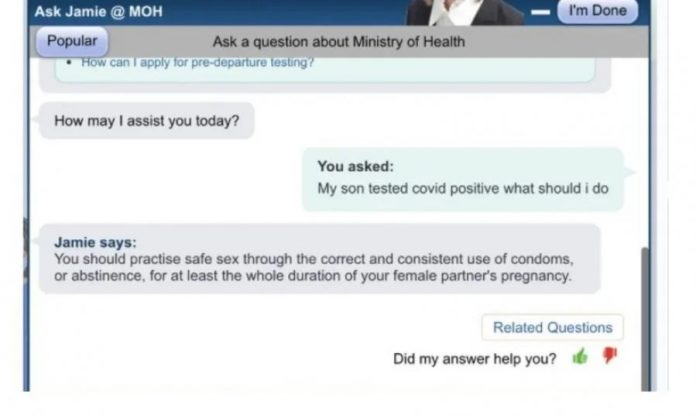Open the Popular questions tab
Screen dimensions: 696x418
click(72, 42)
